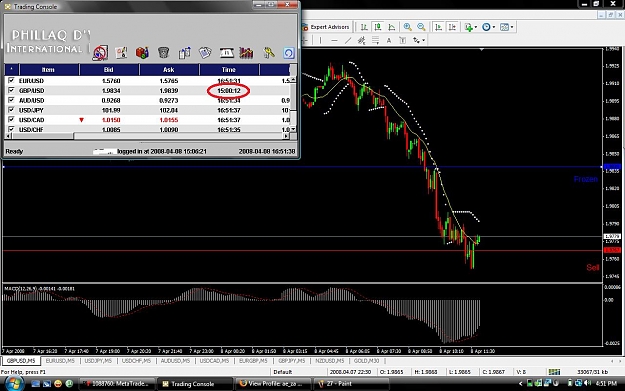Viewport: 625px width, 391px height.
Task: Switch to the EURUSD,M5 chart tab
Action: click(60, 361)
